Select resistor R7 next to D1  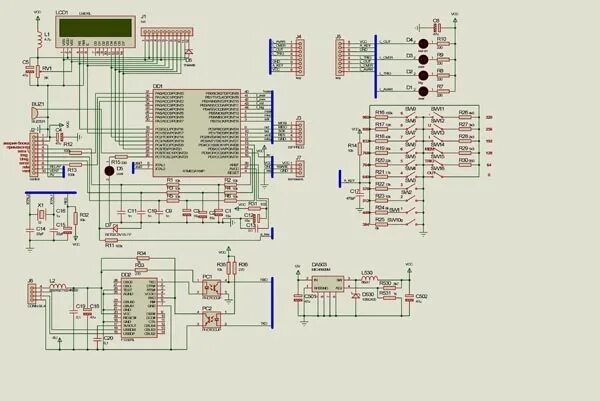(443, 91)
